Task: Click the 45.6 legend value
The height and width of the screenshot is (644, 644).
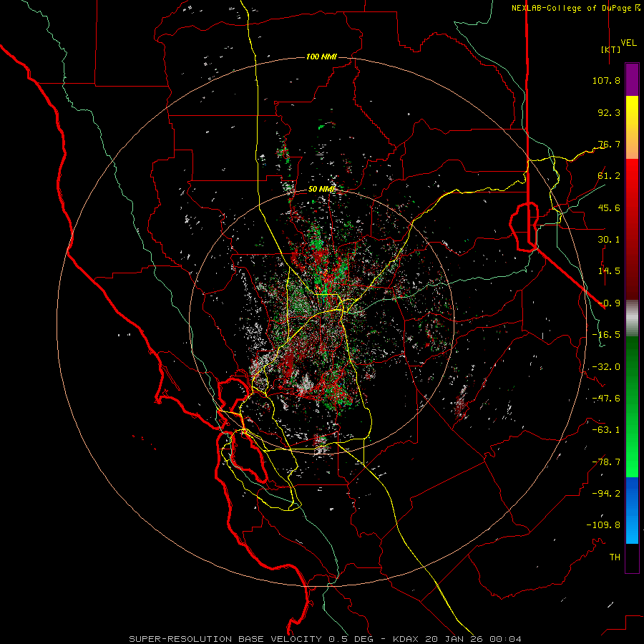Action: coord(609,208)
